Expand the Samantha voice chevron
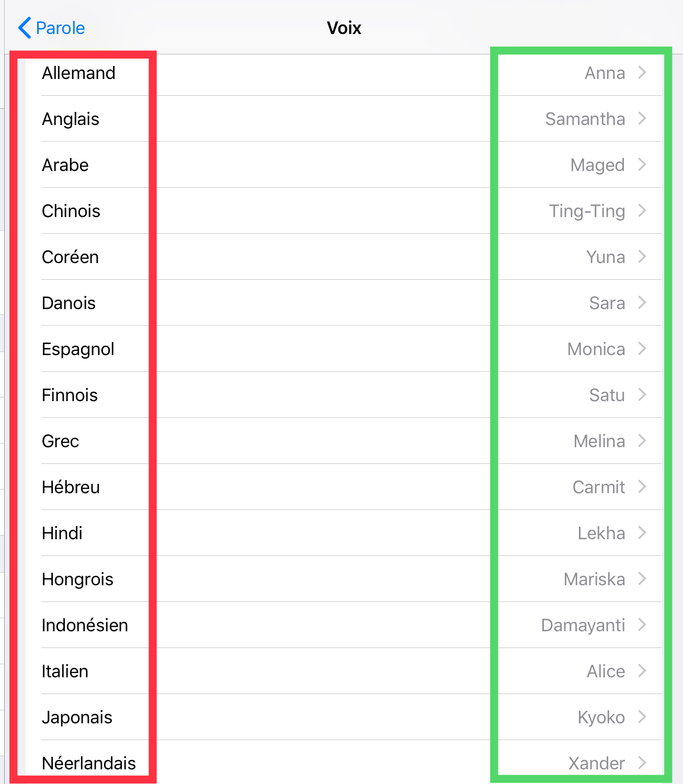 (643, 119)
